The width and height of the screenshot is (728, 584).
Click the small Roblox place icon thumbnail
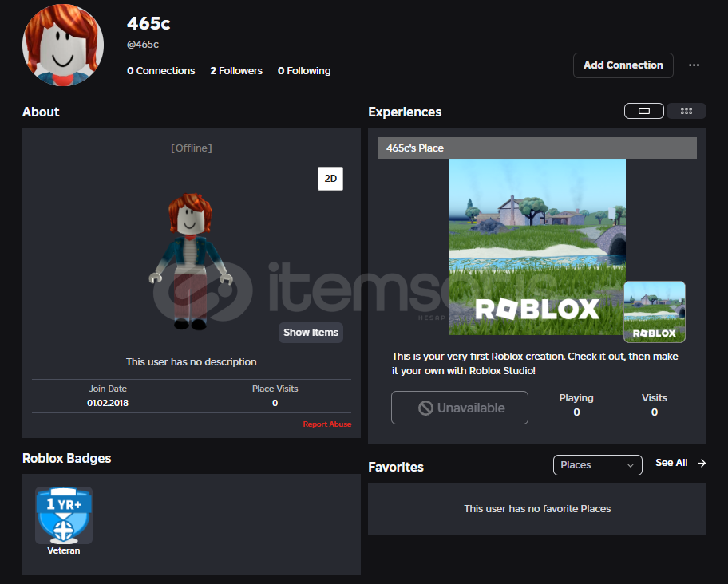click(654, 312)
